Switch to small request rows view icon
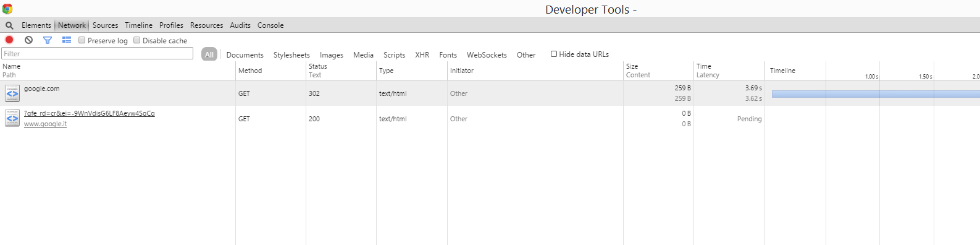Image resolution: width=980 pixels, height=245 pixels. pyautogui.click(x=67, y=40)
